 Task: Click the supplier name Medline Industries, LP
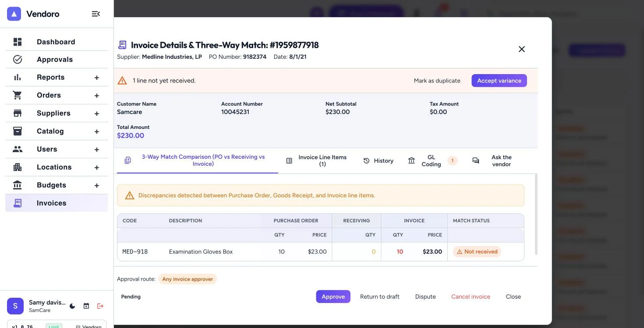pyautogui.click(x=172, y=57)
